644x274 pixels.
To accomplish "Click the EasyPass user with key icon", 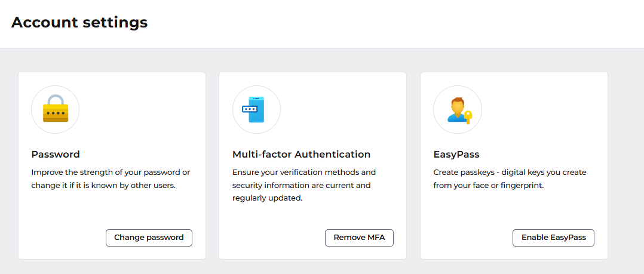I will coord(458,109).
